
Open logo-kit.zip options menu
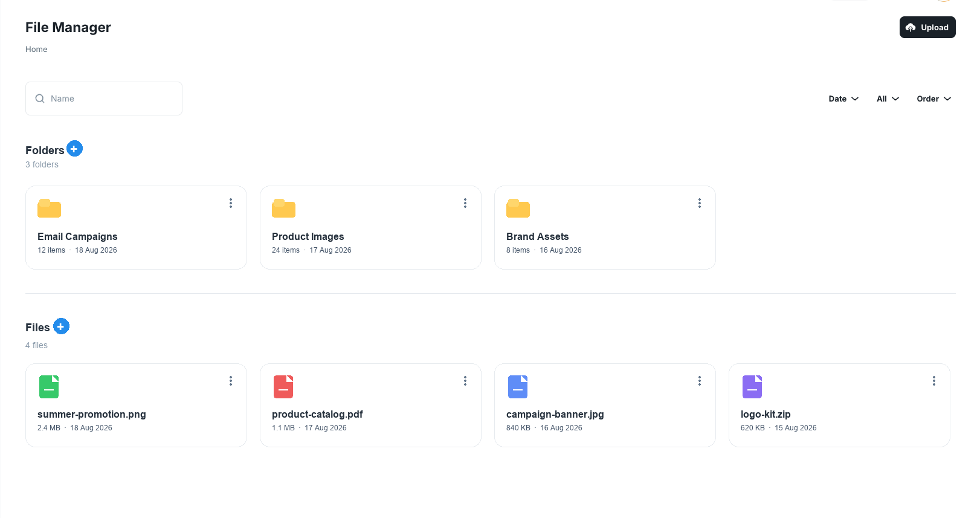tap(934, 381)
